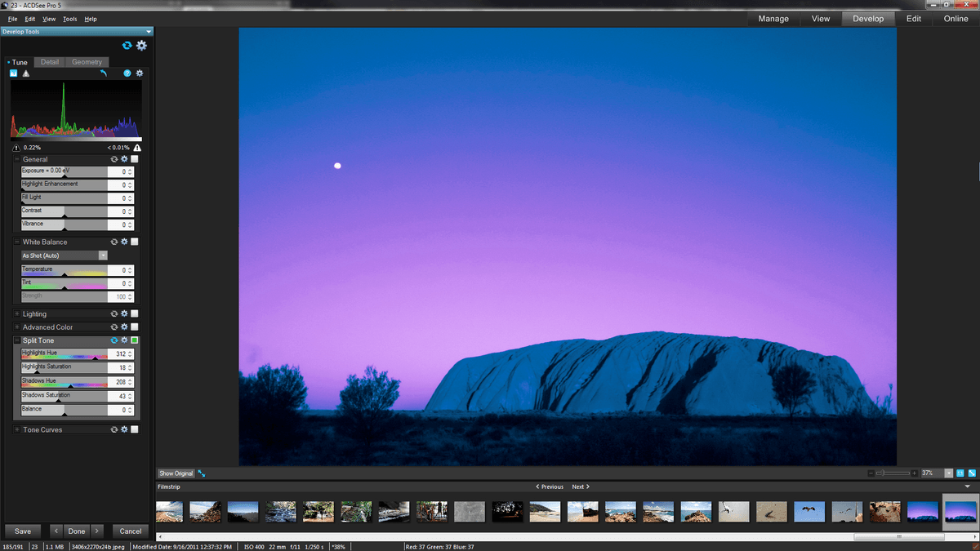Switch to the Geometry tab
This screenshot has height=551, width=980.
(87, 62)
